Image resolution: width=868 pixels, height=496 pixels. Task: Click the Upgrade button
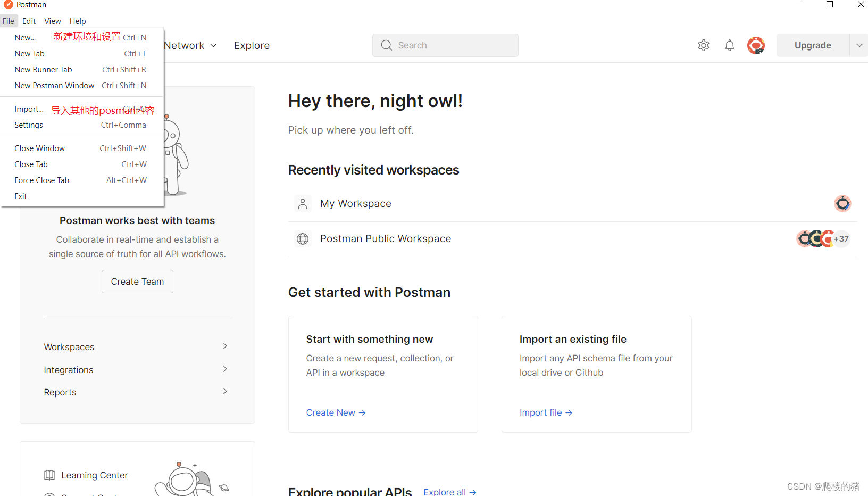pos(813,45)
